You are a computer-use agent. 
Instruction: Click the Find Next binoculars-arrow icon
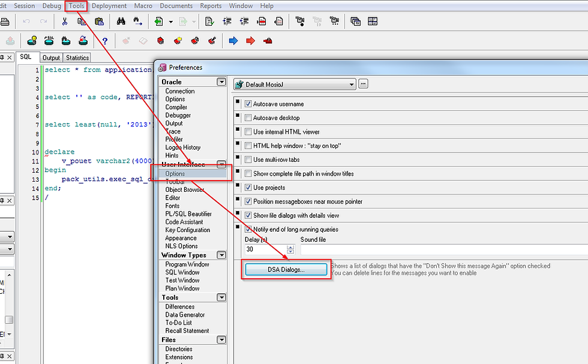click(x=137, y=22)
